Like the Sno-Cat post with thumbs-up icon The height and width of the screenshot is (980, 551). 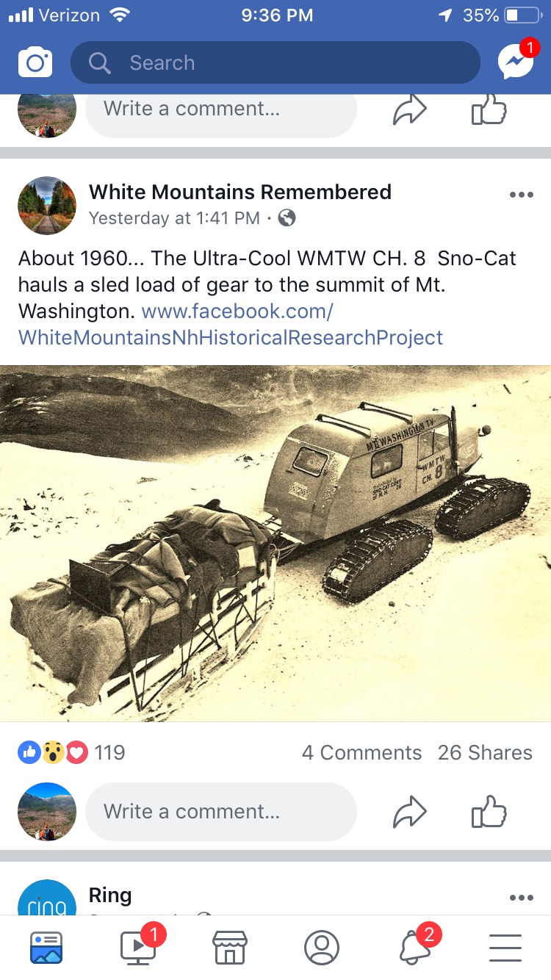point(489,813)
